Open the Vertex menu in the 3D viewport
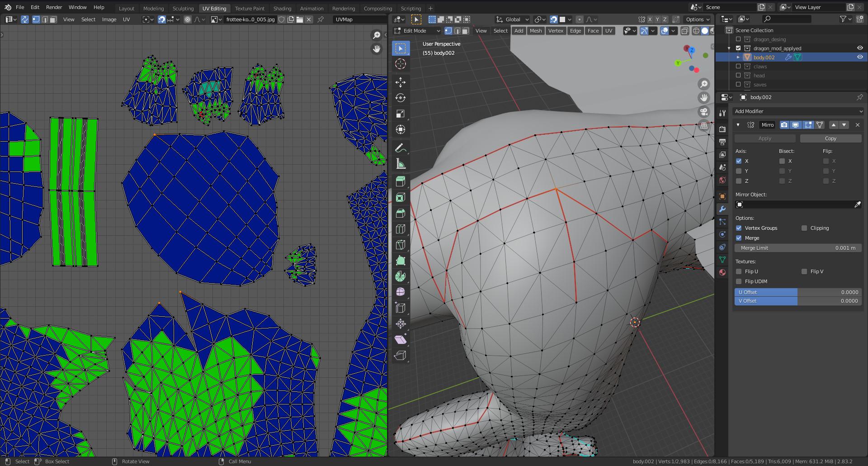This screenshot has height=466, width=868. pos(556,31)
